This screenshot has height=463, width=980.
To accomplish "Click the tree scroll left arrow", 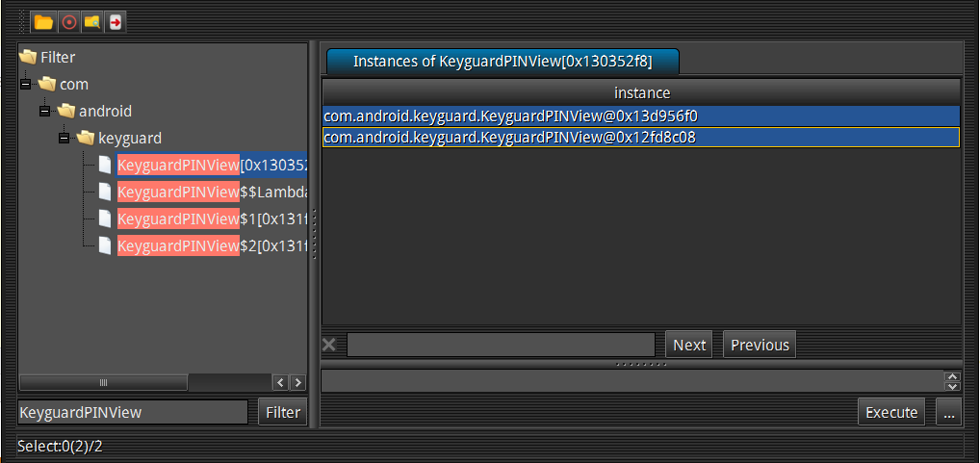I will tap(281, 382).
